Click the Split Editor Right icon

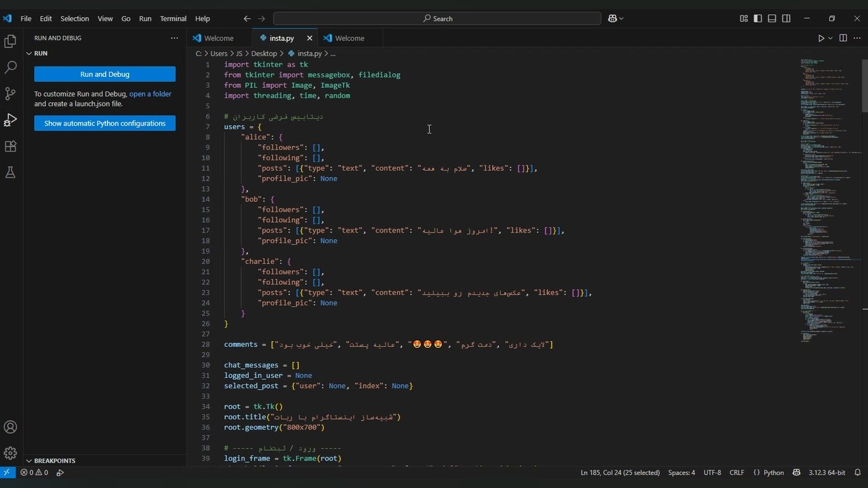coord(843,38)
